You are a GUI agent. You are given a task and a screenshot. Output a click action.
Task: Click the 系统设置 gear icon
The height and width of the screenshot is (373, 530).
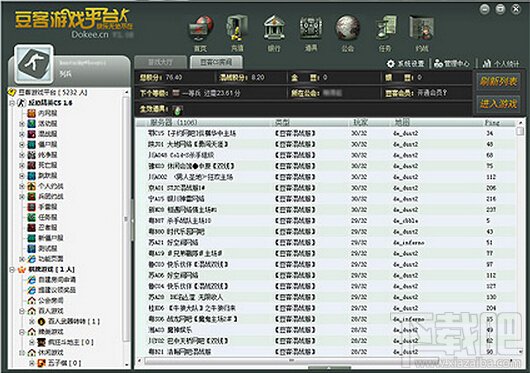tap(391, 64)
